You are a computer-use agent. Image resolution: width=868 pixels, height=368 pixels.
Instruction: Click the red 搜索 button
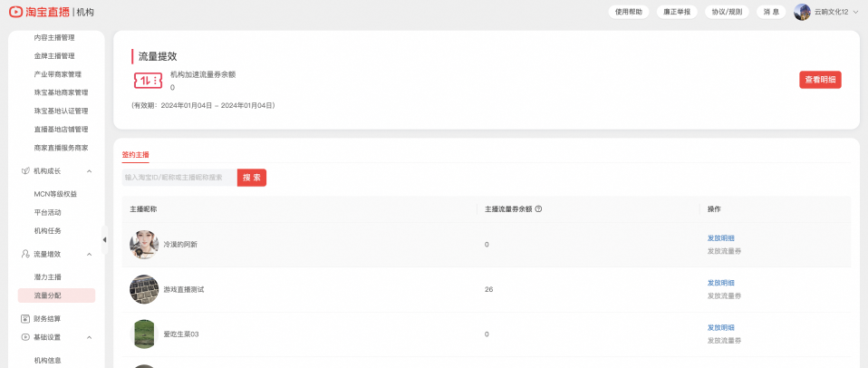[252, 178]
